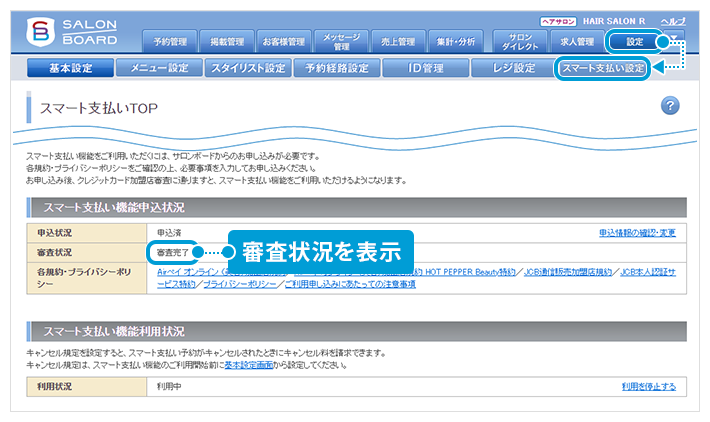Image resolution: width=710 pixels, height=422 pixels.
Task: Go to サロンダイレクト tab
Action: [520, 41]
